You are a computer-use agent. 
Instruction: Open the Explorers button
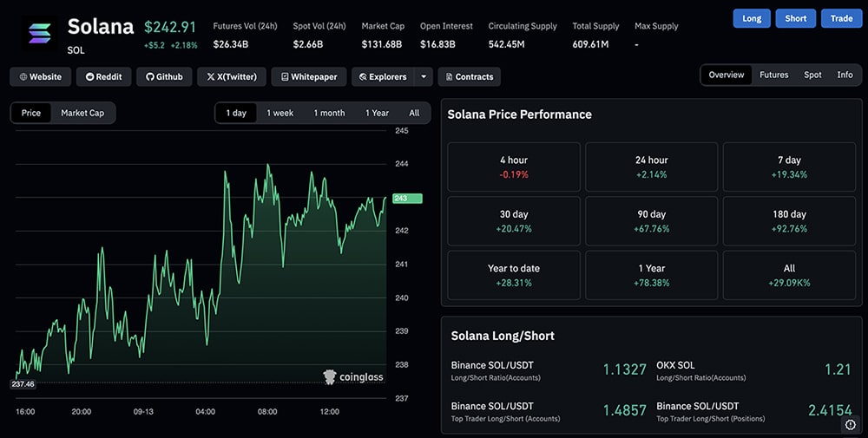click(x=383, y=77)
